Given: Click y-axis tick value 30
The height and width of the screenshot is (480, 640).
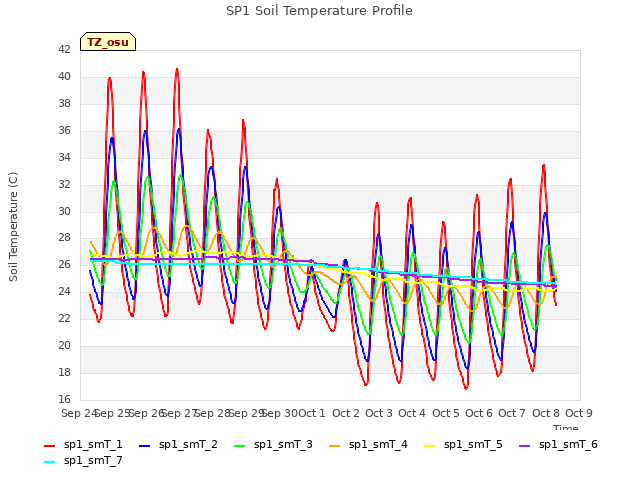Looking at the screenshot, I should (x=64, y=211).
